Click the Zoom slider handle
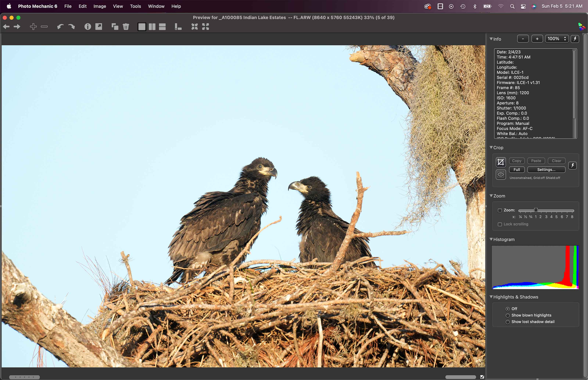 pos(536,210)
